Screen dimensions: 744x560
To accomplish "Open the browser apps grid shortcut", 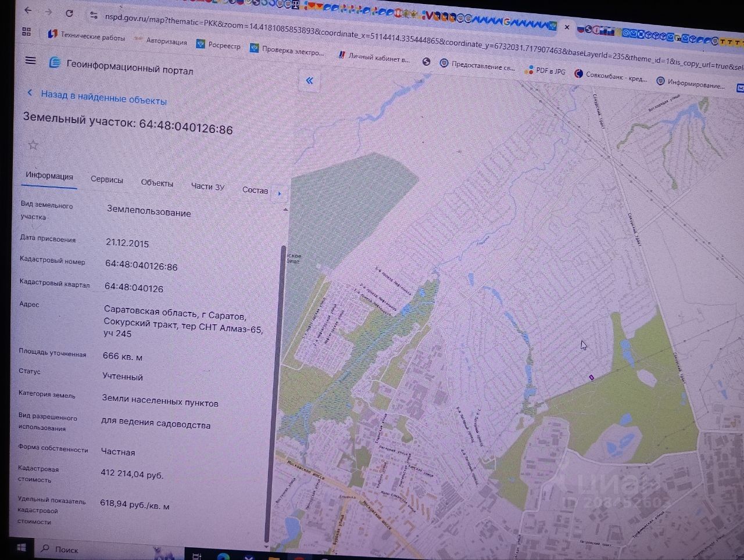I will tap(26, 31).
